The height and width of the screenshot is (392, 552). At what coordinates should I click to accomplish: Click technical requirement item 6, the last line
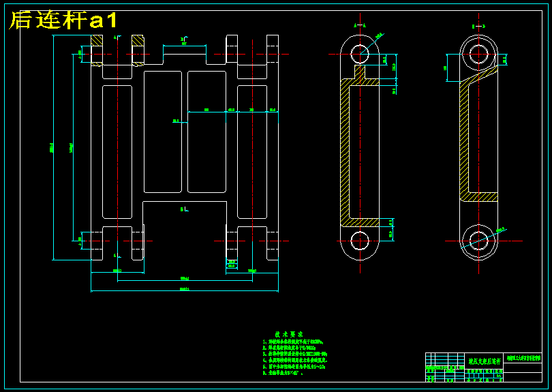click(x=283, y=373)
